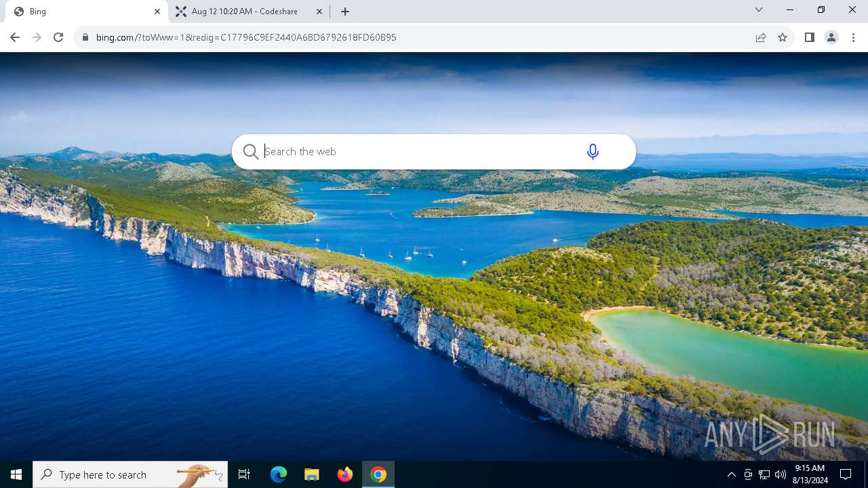Open a new browser tab
868x488 pixels.
345,12
